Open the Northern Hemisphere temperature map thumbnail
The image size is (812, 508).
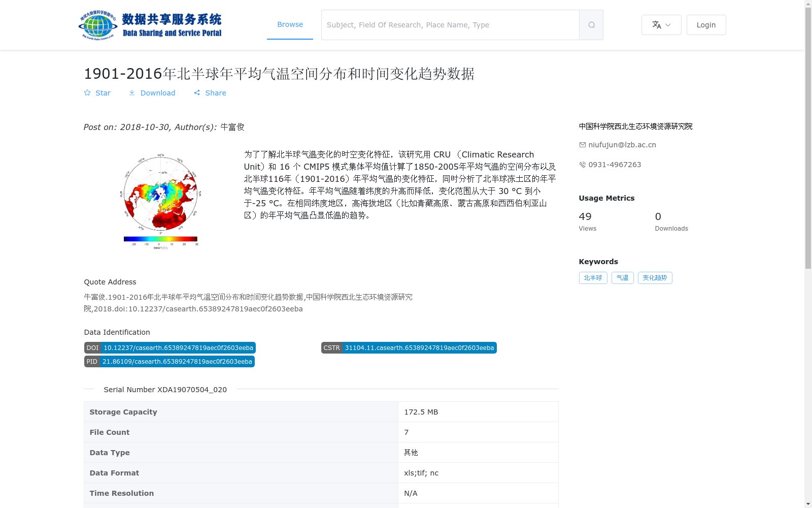click(x=160, y=201)
